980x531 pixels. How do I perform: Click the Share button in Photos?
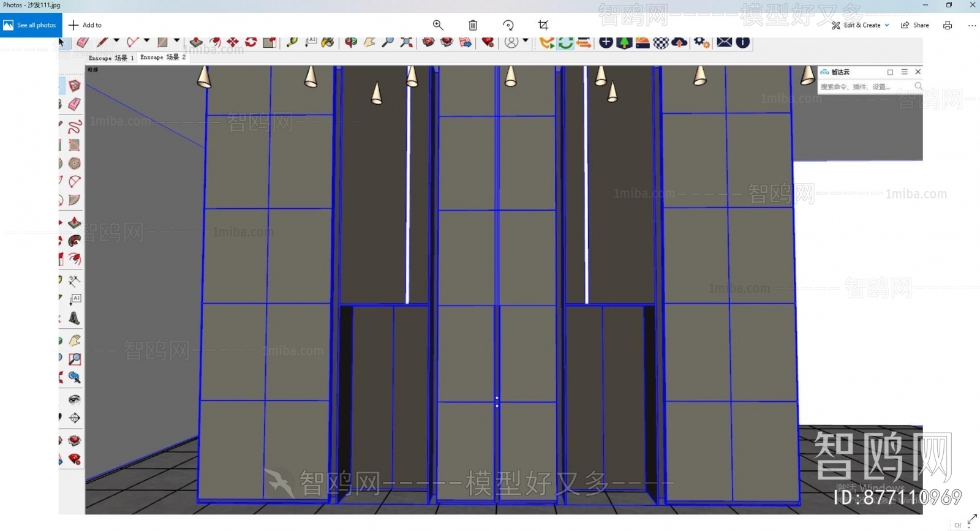[915, 25]
